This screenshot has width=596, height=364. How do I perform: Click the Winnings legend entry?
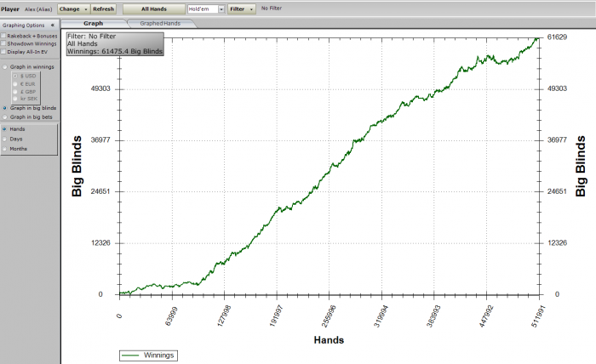[148, 355]
